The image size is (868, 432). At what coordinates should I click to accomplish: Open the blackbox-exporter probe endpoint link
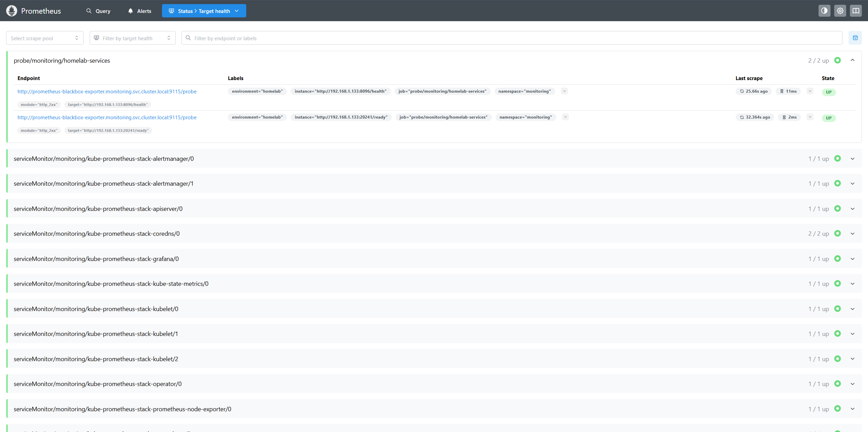[x=107, y=91]
